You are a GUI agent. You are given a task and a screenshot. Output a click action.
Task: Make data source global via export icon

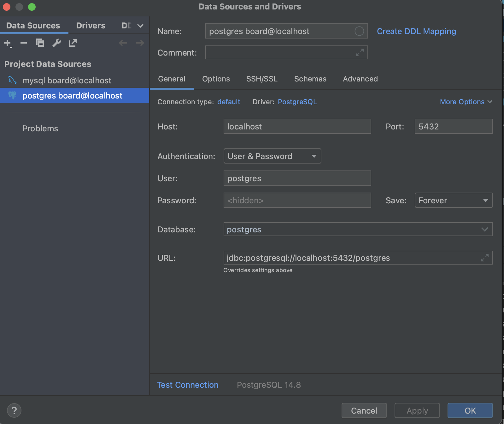tap(73, 43)
